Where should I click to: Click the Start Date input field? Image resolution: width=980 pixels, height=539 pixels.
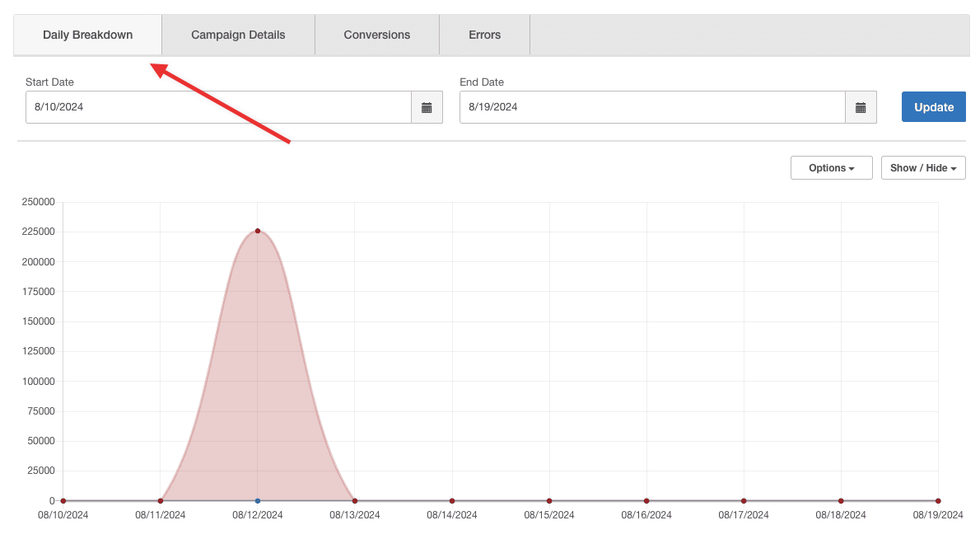(x=218, y=107)
